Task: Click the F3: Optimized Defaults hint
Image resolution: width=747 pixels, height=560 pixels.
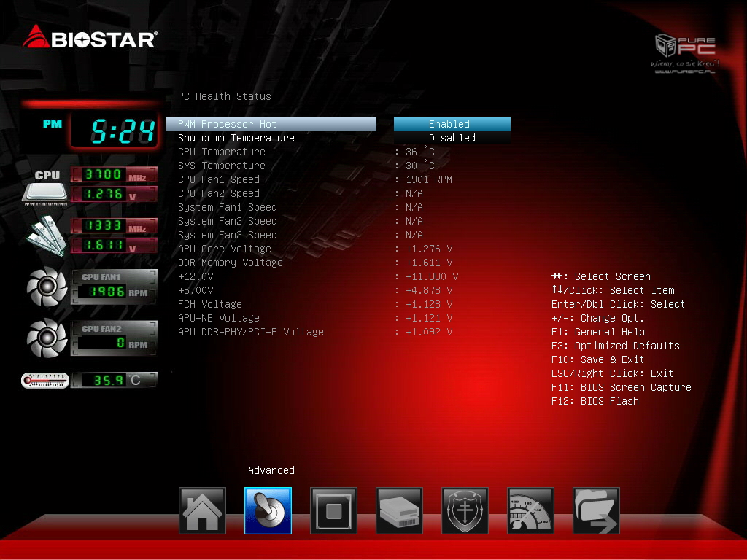Action: [x=616, y=345]
